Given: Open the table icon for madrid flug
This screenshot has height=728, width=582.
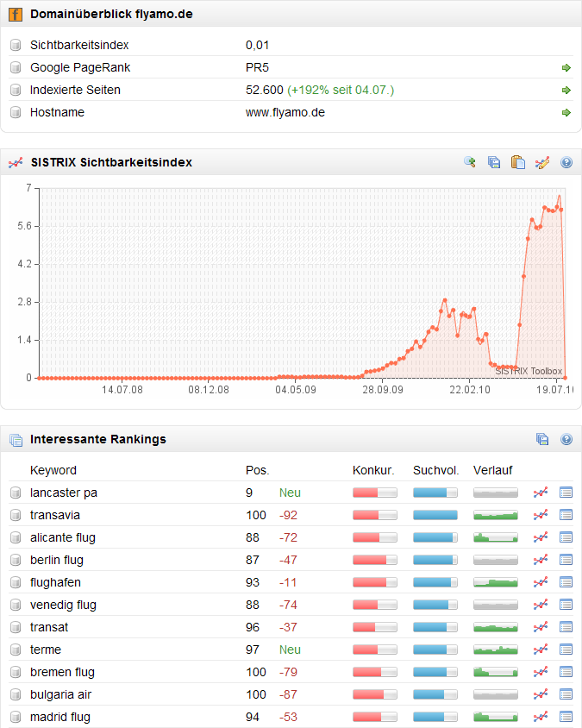Looking at the screenshot, I should [566, 717].
